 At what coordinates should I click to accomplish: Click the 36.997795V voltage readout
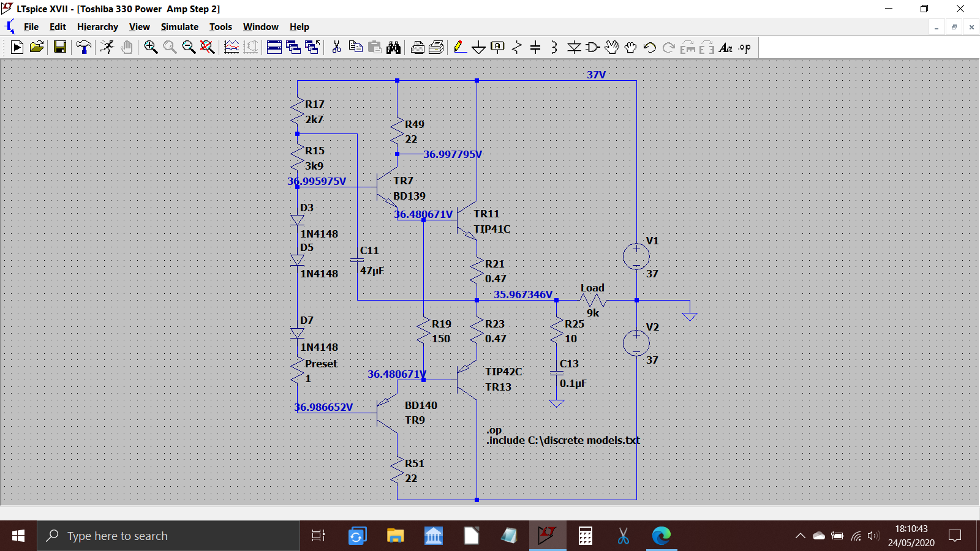pos(453,154)
